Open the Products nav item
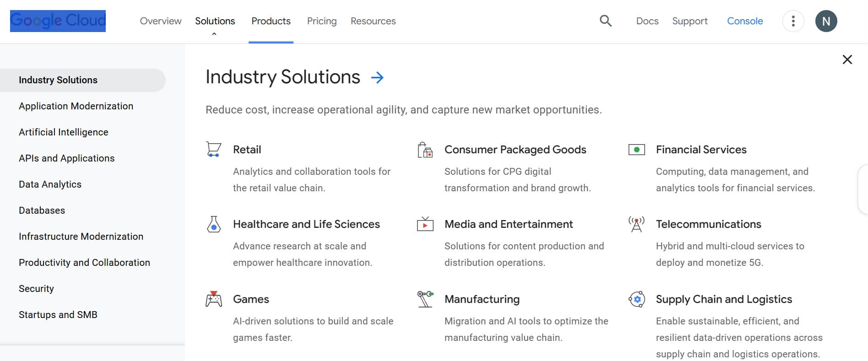868x361 pixels. tap(271, 21)
